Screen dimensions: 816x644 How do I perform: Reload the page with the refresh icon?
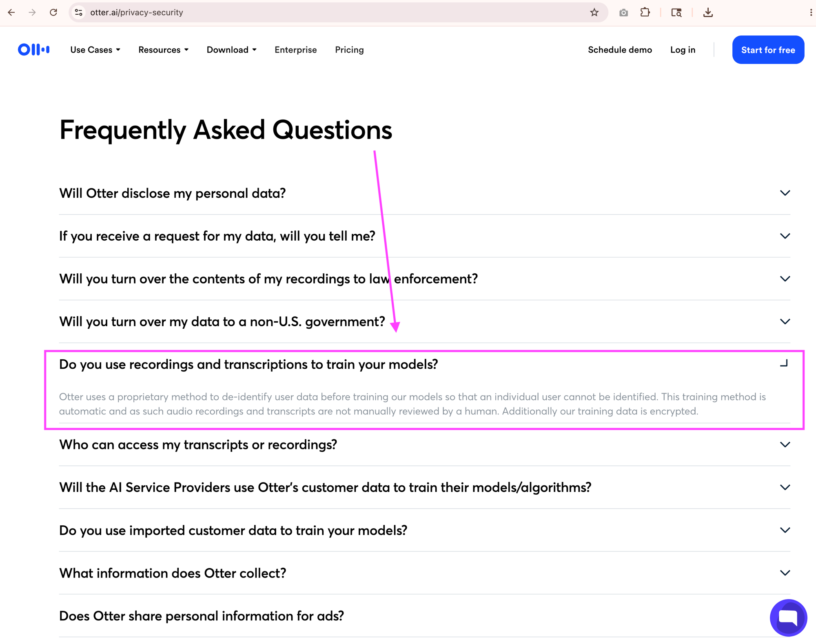point(53,13)
